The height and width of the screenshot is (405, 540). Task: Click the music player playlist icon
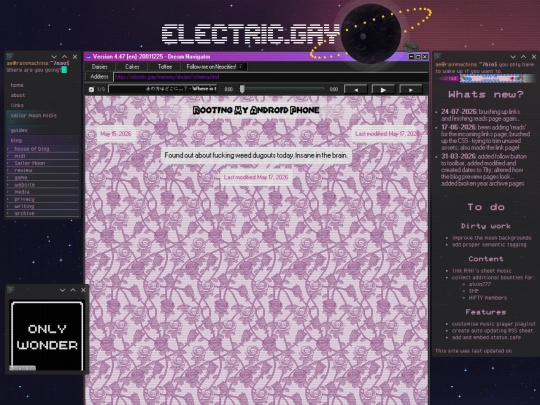tap(91, 89)
